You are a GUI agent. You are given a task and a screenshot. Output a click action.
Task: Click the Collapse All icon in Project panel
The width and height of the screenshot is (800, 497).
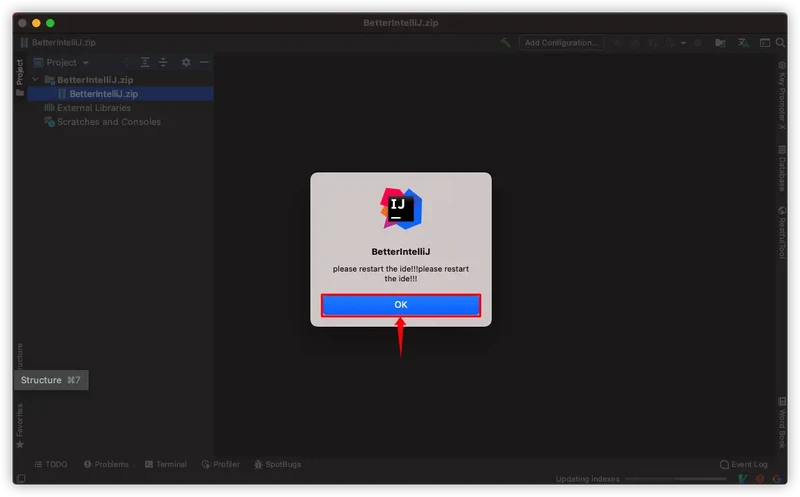coord(163,62)
